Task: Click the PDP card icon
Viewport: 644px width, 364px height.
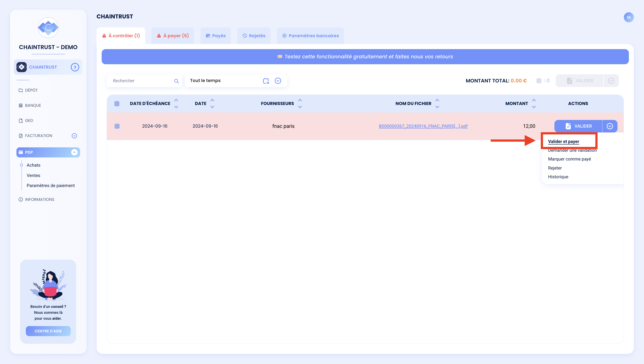Action: click(21, 152)
